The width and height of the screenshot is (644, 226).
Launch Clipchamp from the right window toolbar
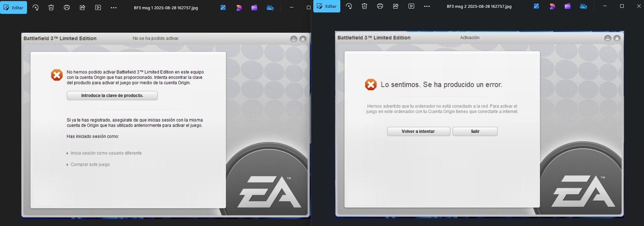point(568,6)
